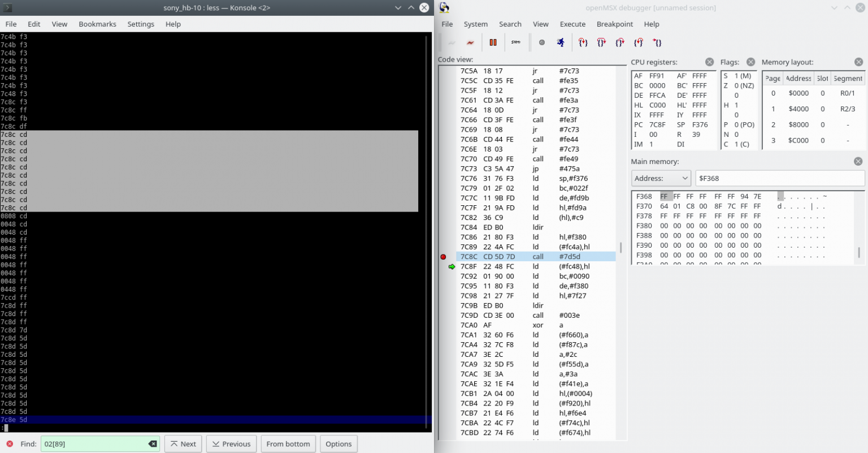Screen dimensions: 868x453
Task: Click Next to find the following match
Action: pyautogui.click(x=183, y=444)
